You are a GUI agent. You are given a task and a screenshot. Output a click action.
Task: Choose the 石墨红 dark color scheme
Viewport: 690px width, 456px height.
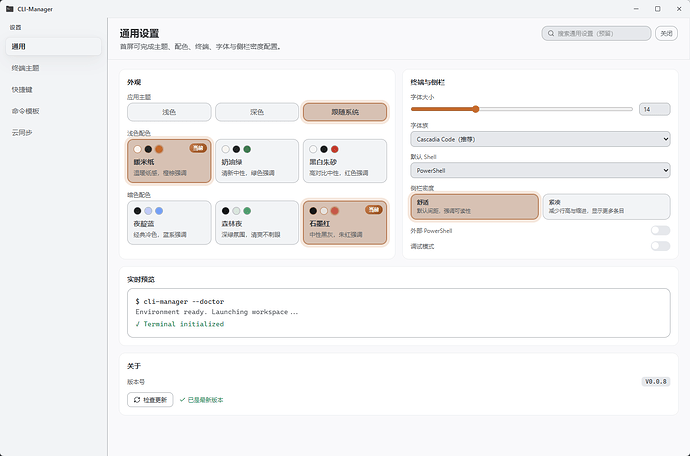tap(345, 223)
